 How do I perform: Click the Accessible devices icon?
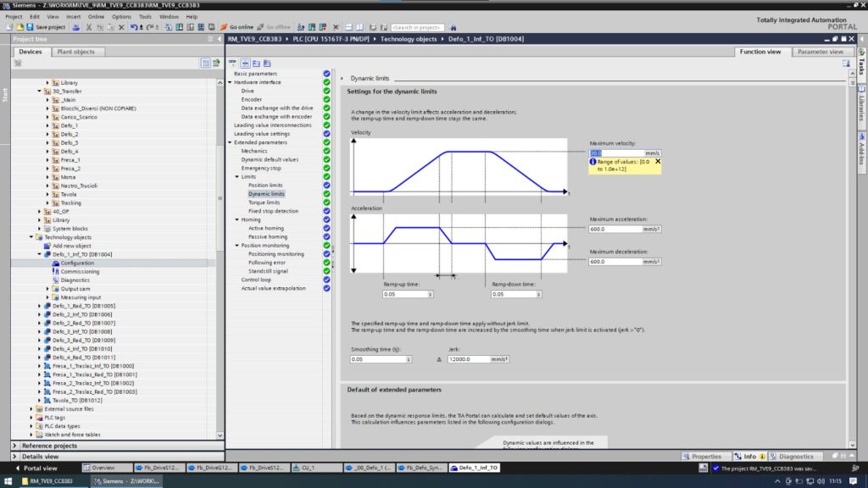point(301,27)
